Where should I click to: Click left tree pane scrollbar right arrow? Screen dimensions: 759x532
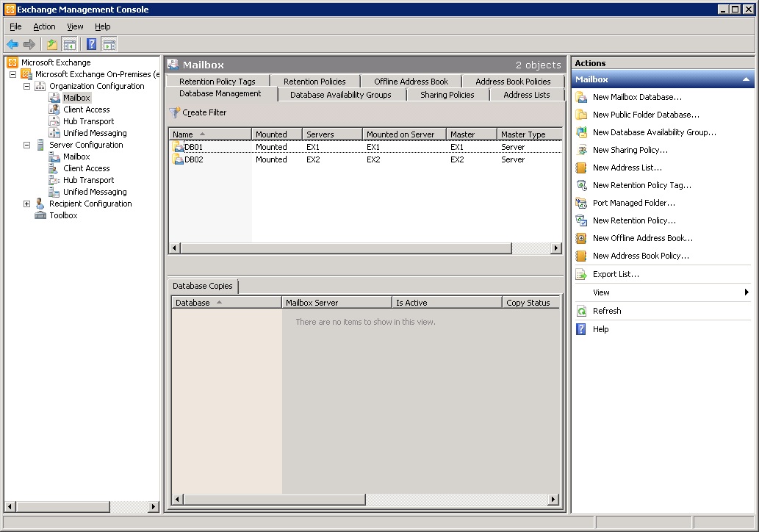pyautogui.click(x=154, y=507)
